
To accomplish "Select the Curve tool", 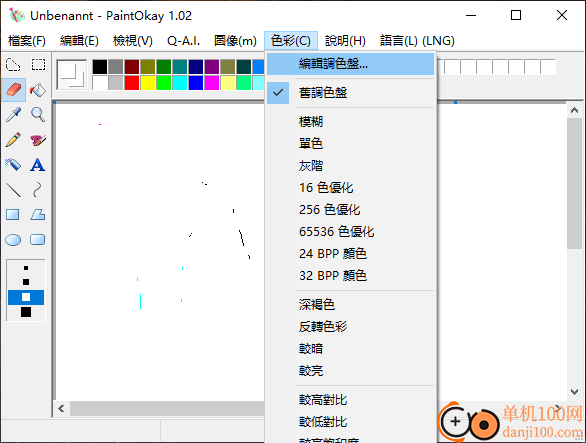I will [x=38, y=190].
